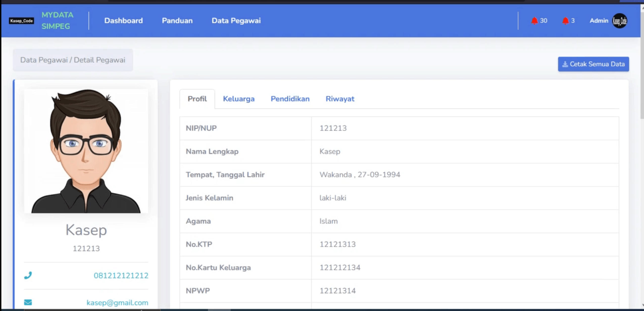
Task: Click the envelope email icon
Action: tap(28, 302)
